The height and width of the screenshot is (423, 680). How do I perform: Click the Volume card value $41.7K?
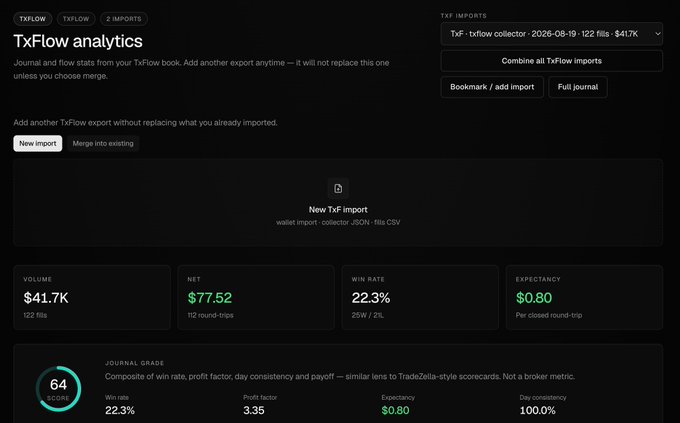[x=46, y=298]
